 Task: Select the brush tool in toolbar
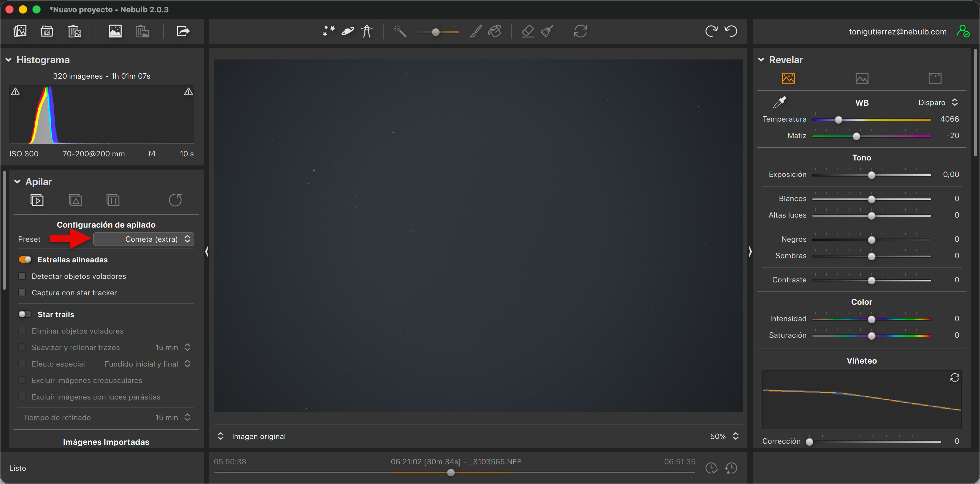tap(476, 31)
